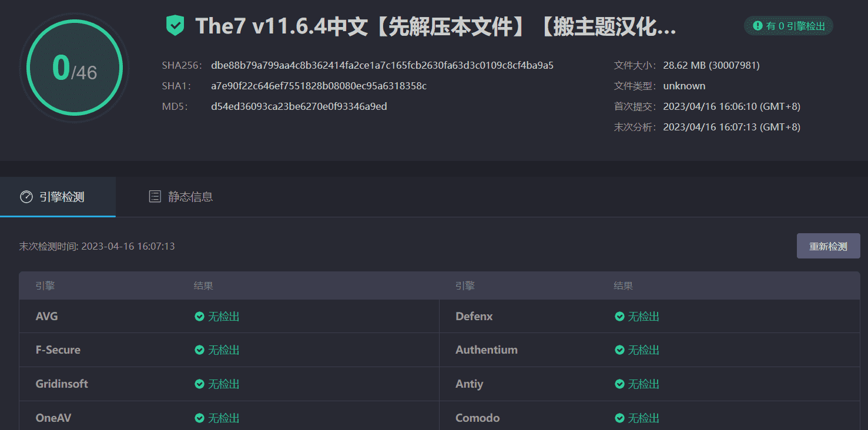Click the 无检出 result text for Defenx
This screenshot has width=868, height=430.
click(x=644, y=317)
